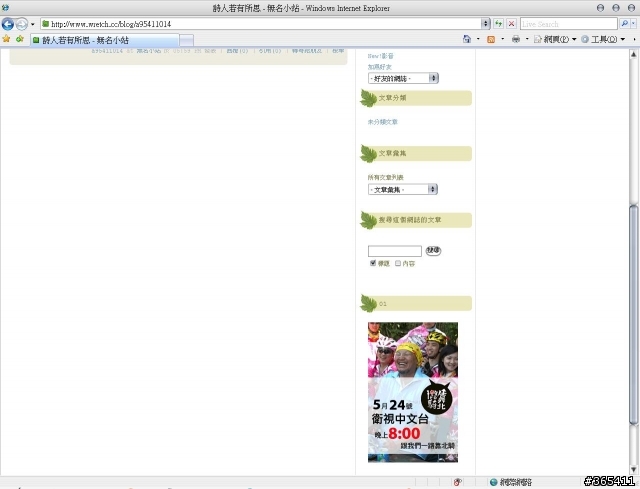Screen dimensions: 640x489
Task: Click the leaf icon beside 文章彙集
Action: (x=368, y=154)
